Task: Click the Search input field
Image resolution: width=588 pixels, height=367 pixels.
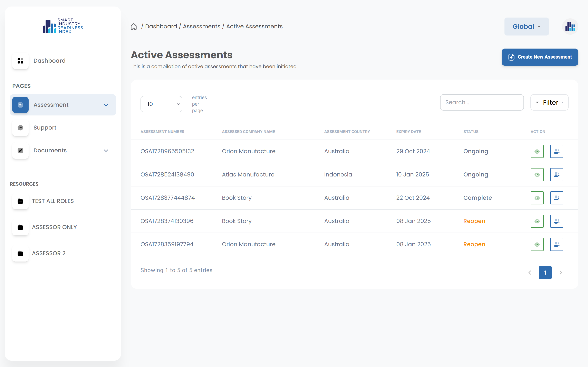Action: point(482,102)
